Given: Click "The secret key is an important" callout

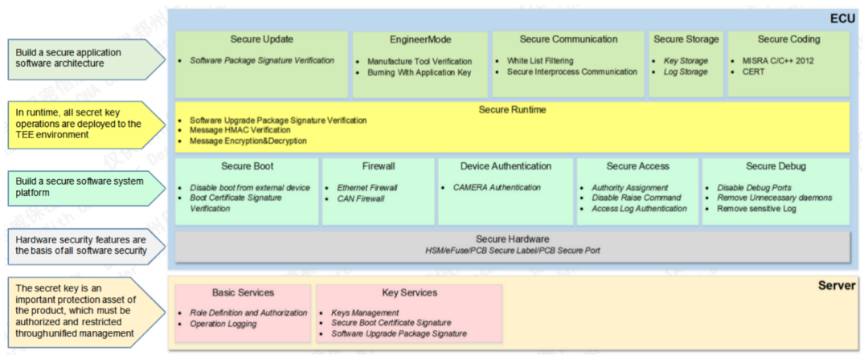Looking at the screenshot, I should pos(86,311).
